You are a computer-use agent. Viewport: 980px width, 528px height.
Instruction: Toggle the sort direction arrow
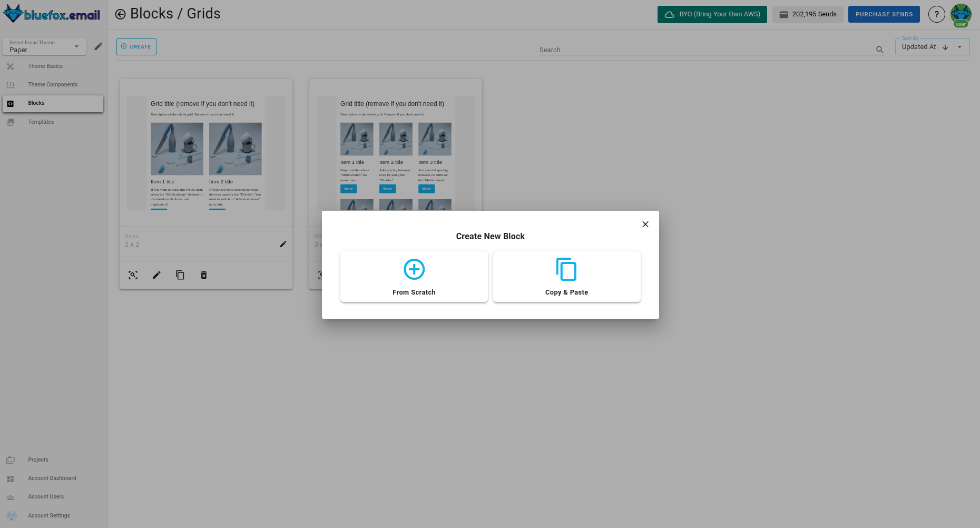[946, 47]
